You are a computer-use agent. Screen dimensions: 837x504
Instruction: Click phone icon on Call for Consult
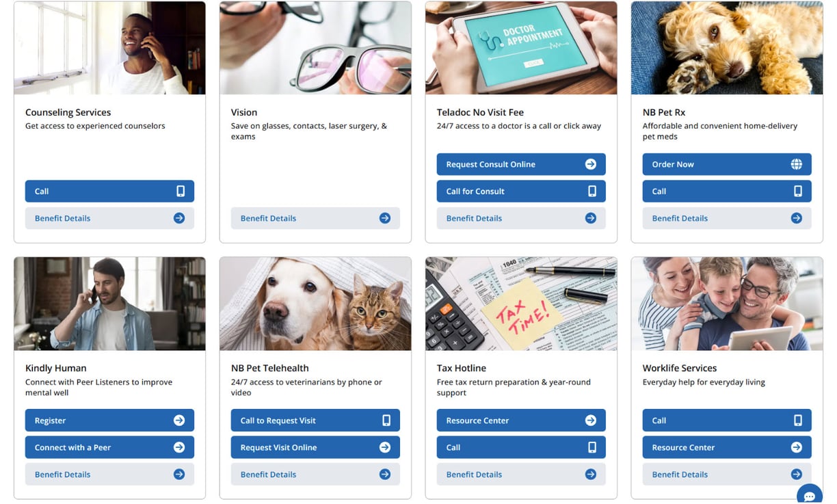click(x=592, y=191)
